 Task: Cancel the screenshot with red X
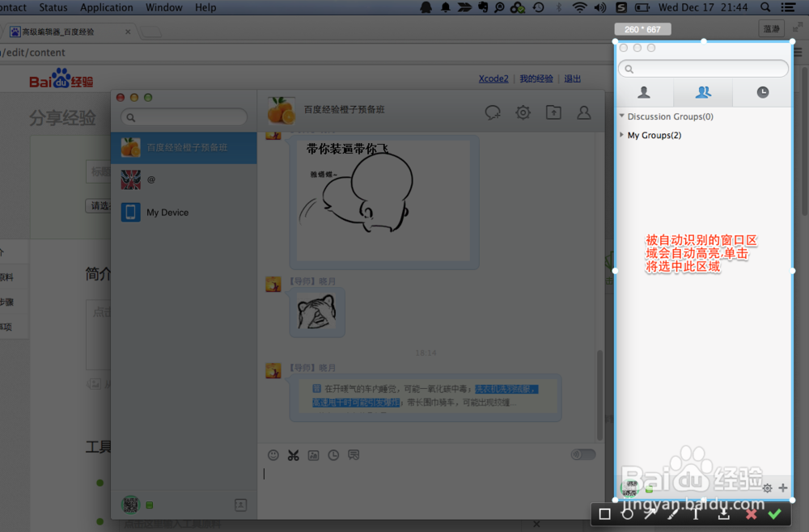[x=752, y=514]
